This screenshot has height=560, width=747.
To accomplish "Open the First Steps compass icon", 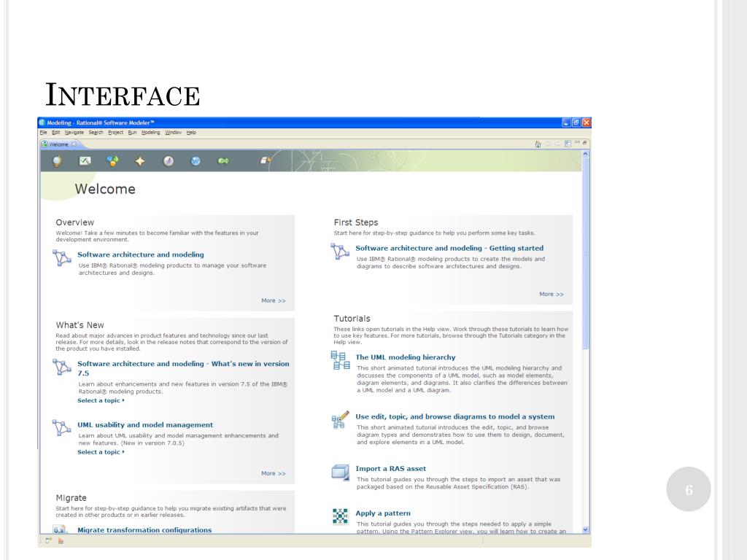I will pos(169,161).
